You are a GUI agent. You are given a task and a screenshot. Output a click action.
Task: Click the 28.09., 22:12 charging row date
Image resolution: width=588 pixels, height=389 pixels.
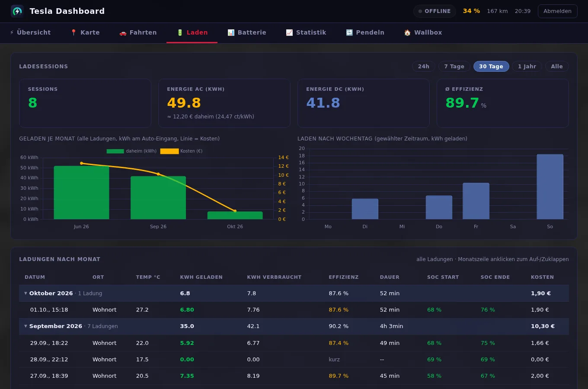pyautogui.click(x=49, y=360)
